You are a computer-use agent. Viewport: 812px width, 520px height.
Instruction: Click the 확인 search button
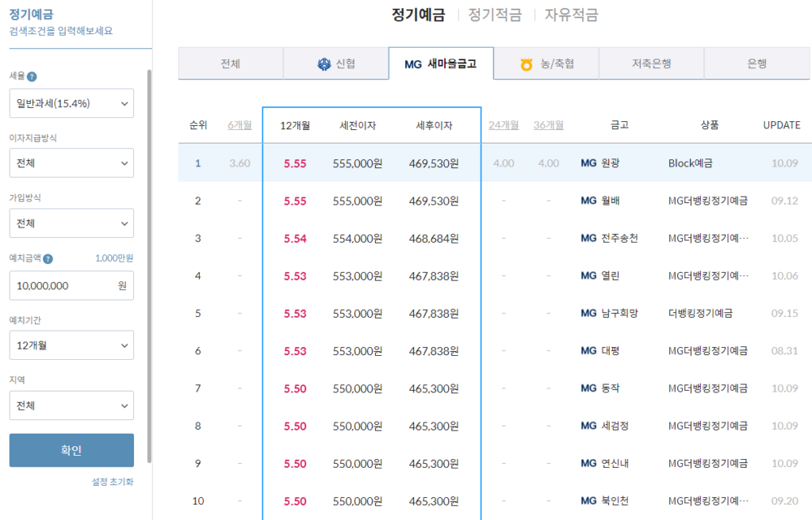[71, 449]
